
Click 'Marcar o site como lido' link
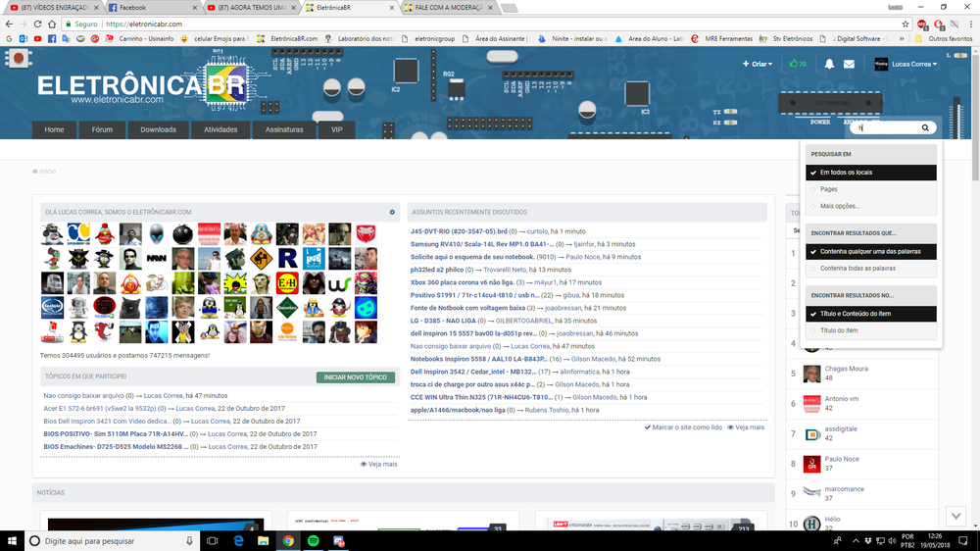[x=683, y=427]
